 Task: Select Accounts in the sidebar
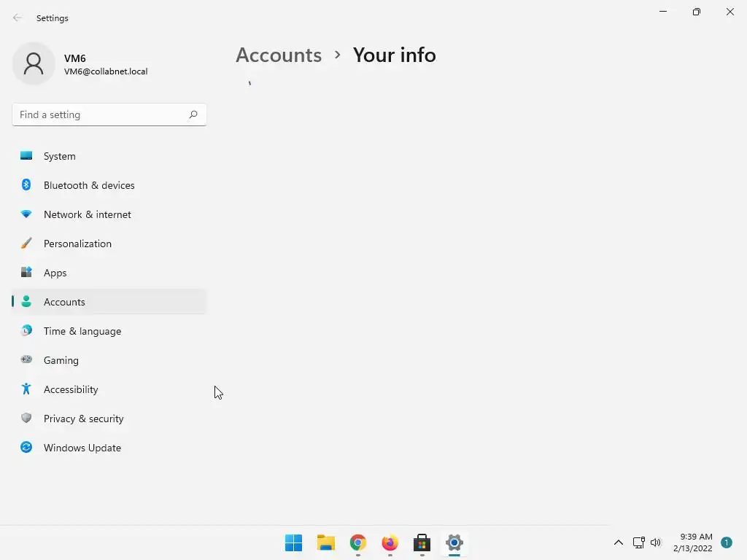109,302
